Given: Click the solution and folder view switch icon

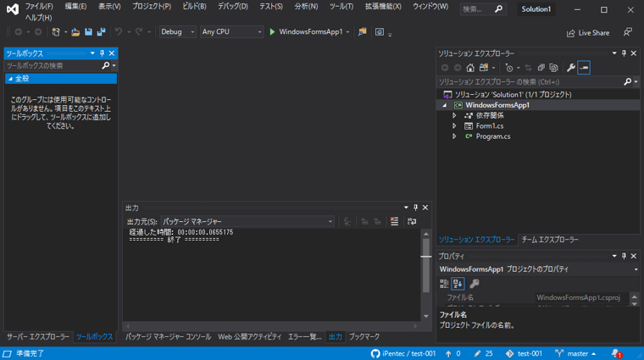Looking at the screenshot, I should coord(484,68).
